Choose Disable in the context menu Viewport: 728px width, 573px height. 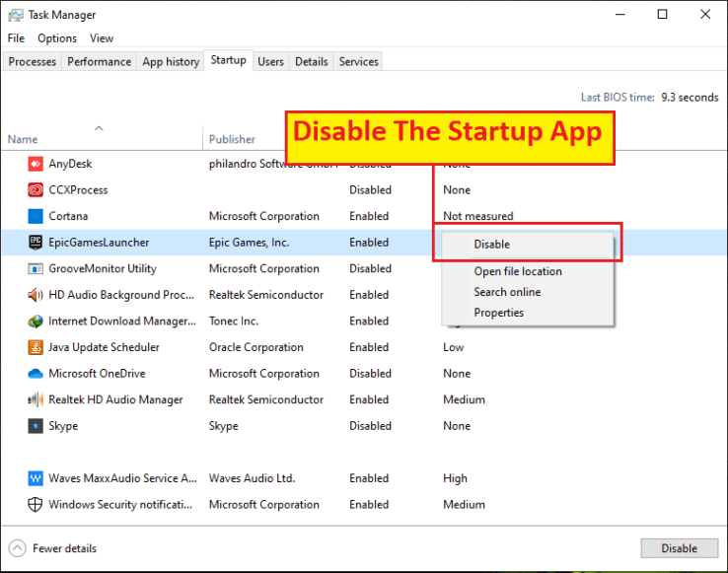click(528, 245)
